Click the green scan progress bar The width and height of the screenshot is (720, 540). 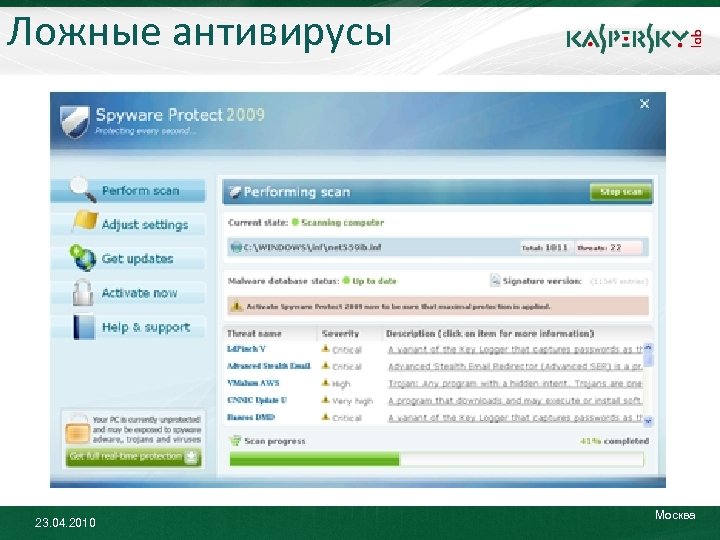click(437, 459)
